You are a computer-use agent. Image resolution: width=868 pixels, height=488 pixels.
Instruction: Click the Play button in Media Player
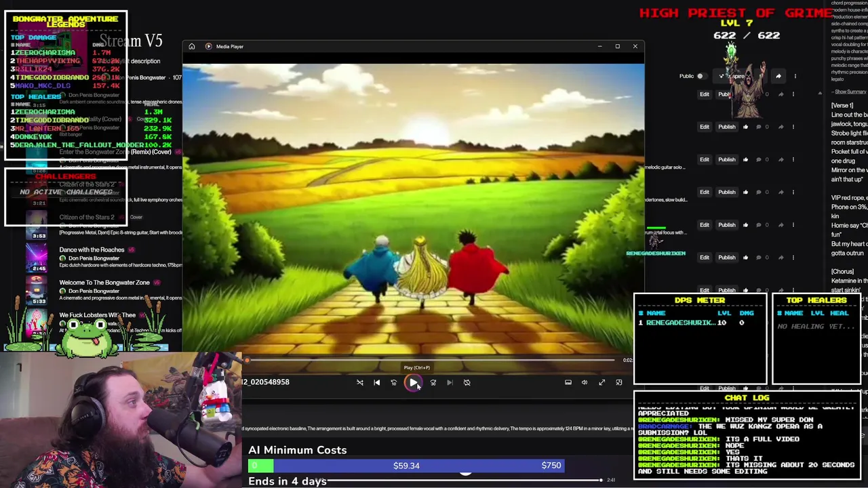click(x=414, y=382)
